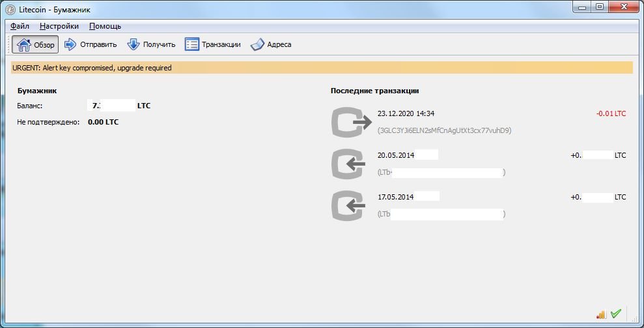
Task: Open the Обзор overview tab
Action: (35, 44)
